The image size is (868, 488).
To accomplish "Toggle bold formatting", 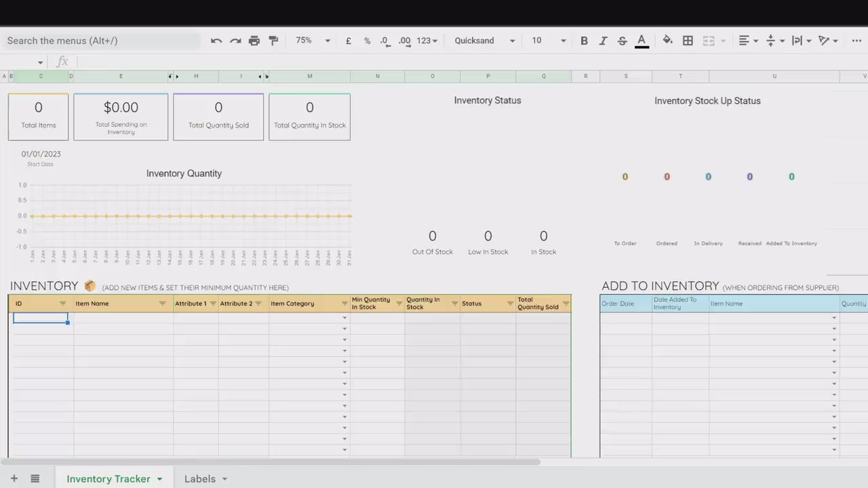I will click(x=584, y=41).
